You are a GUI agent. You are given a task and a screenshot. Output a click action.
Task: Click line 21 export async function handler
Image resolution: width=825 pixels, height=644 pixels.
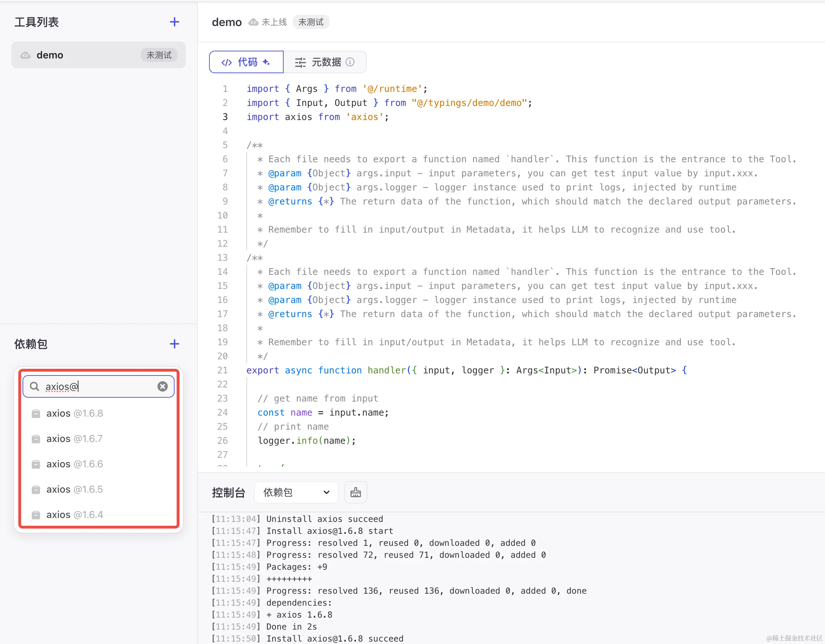coord(466,370)
